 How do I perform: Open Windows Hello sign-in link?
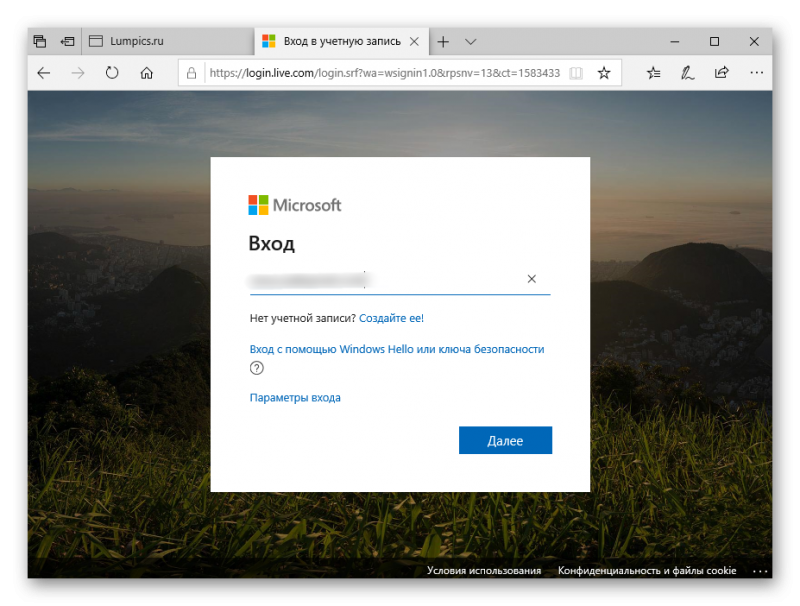(397, 349)
